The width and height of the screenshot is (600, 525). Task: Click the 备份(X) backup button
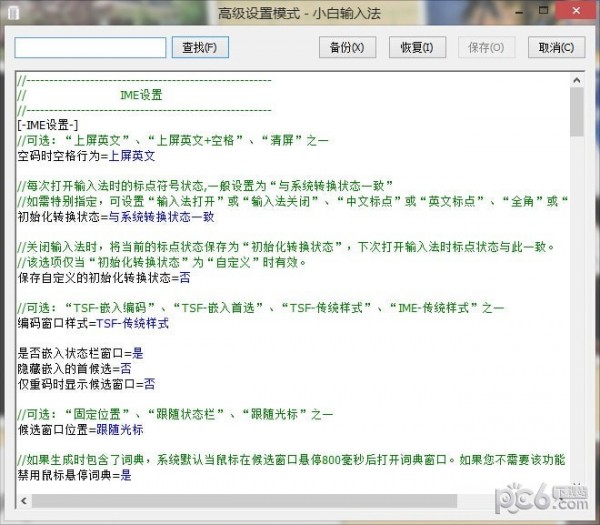click(347, 47)
